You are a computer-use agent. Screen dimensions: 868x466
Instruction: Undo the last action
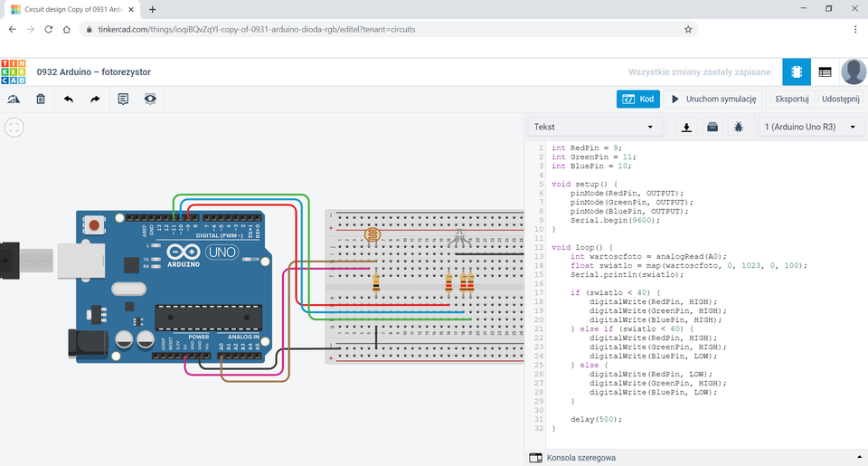pyautogui.click(x=68, y=100)
